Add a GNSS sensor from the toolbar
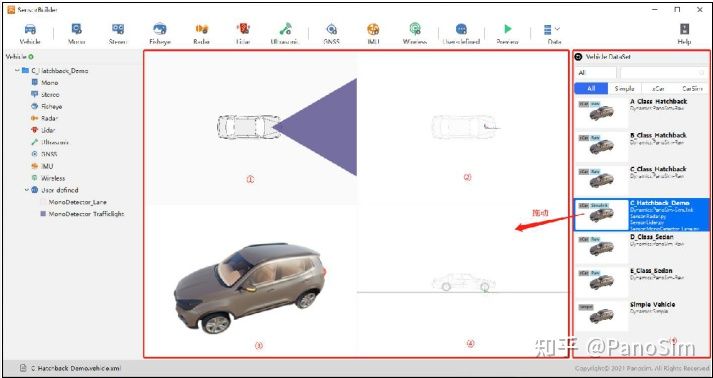 [331, 34]
